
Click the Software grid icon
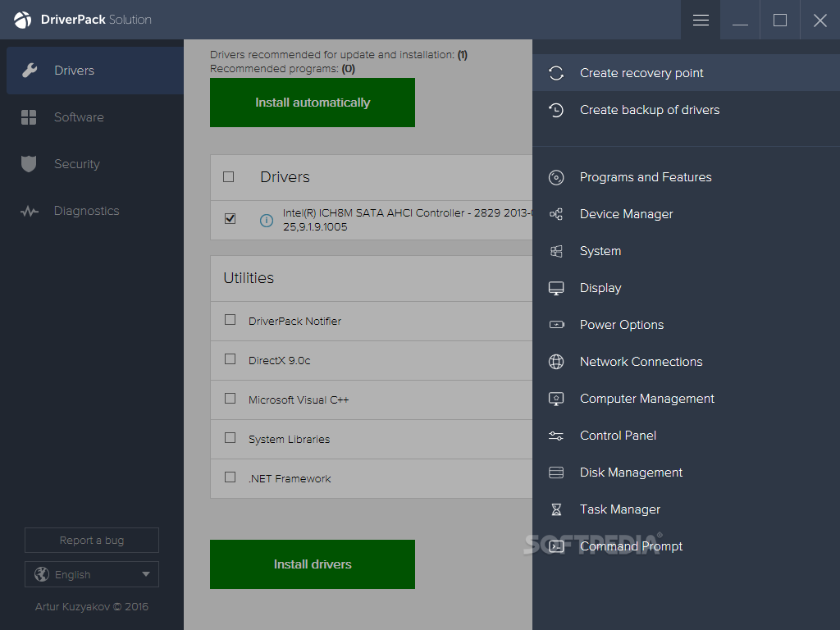pos(29,117)
